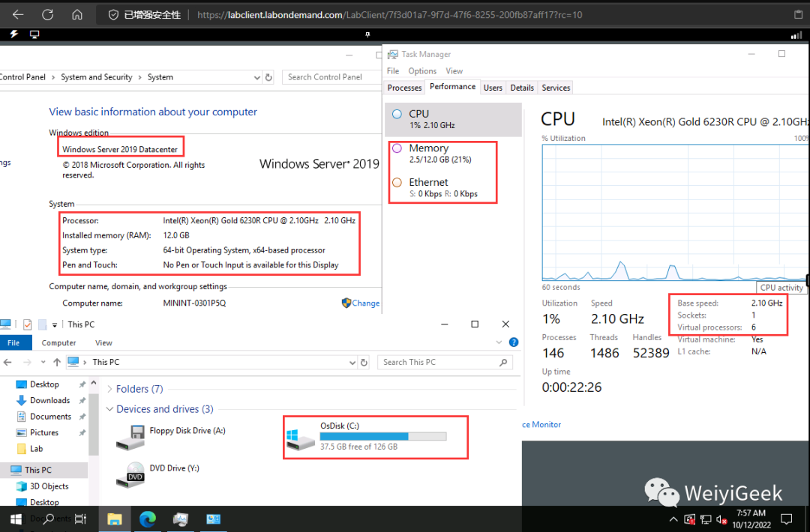This screenshot has width=810, height=532.
Task: Switch to the Details tab
Action: point(522,88)
